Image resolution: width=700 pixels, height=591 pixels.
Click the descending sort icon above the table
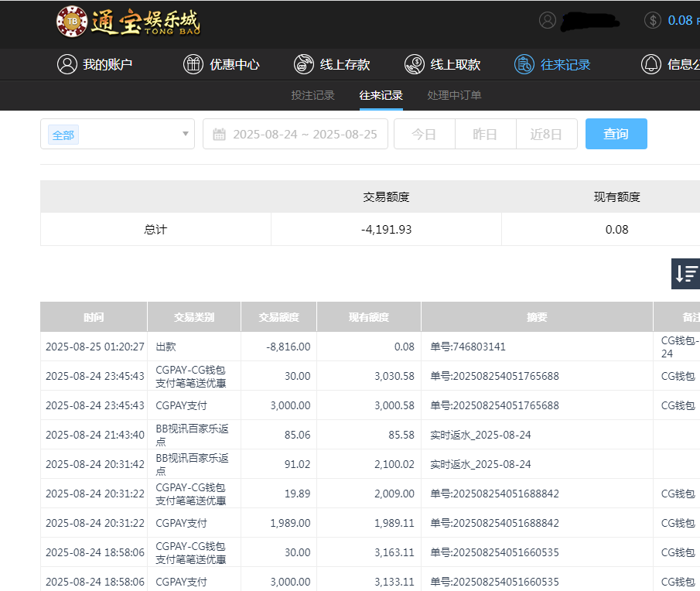point(685,274)
